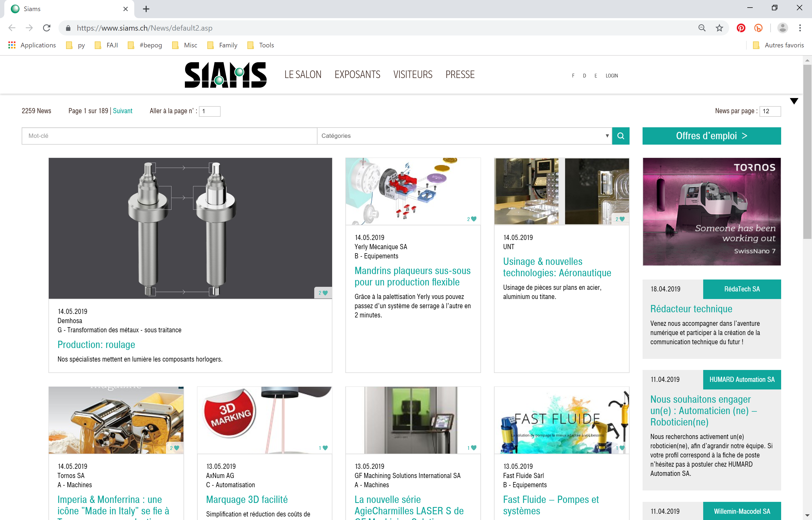Open the Demhosa roulage parts image

[190, 228]
